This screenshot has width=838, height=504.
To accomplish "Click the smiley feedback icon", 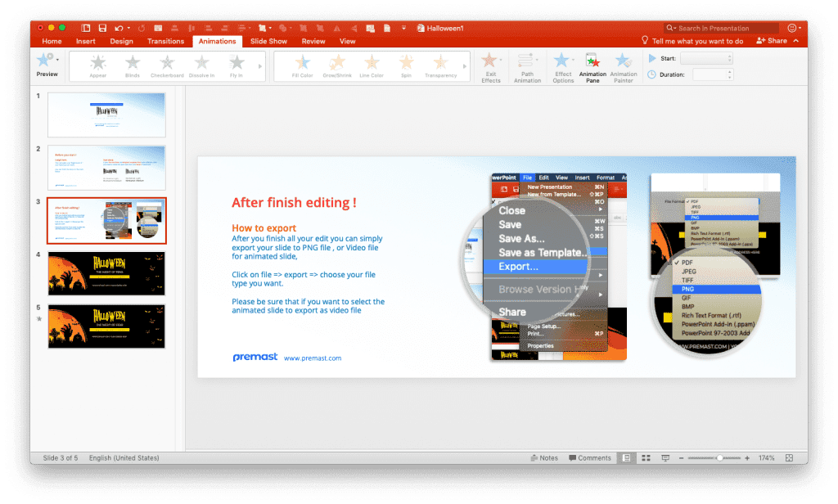I will [x=792, y=28].
